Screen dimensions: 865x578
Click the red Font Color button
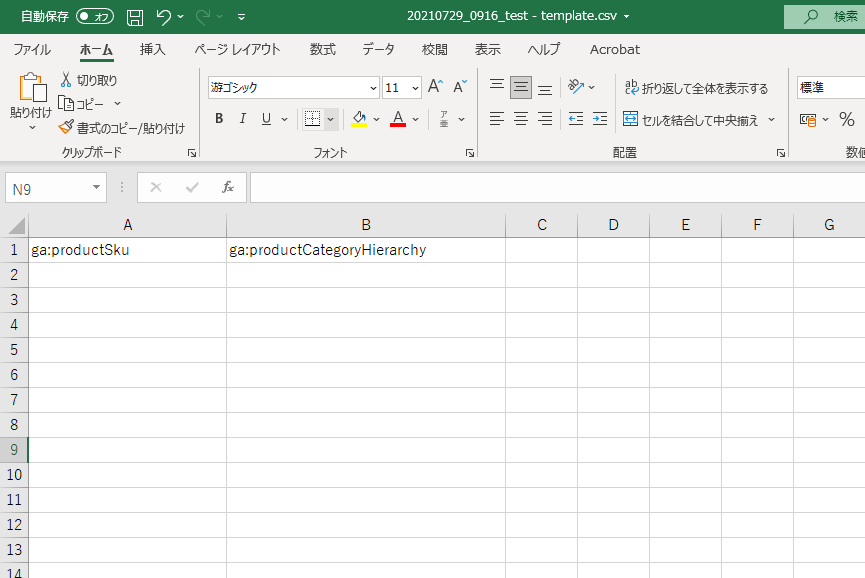[x=398, y=119]
